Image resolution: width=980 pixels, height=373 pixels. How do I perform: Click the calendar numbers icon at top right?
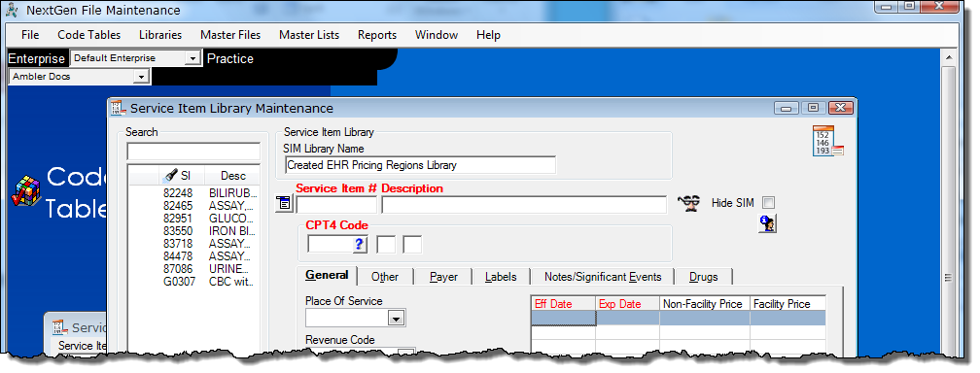click(826, 141)
